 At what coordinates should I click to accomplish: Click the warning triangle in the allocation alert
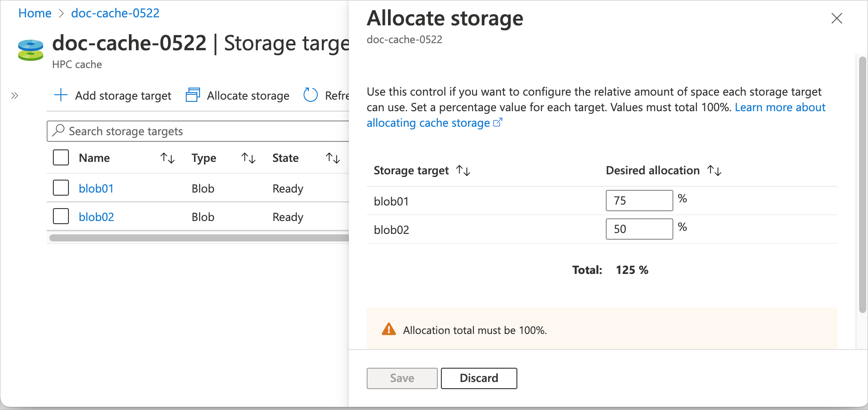tap(388, 329)
